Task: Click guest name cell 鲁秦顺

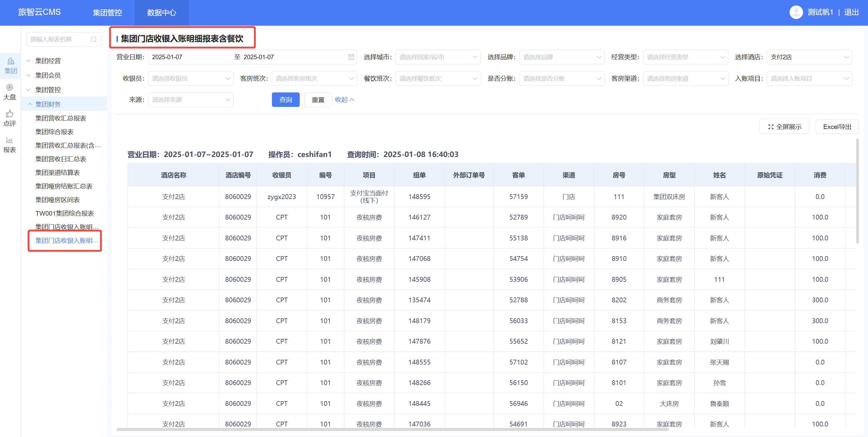Action: (719, 403)
